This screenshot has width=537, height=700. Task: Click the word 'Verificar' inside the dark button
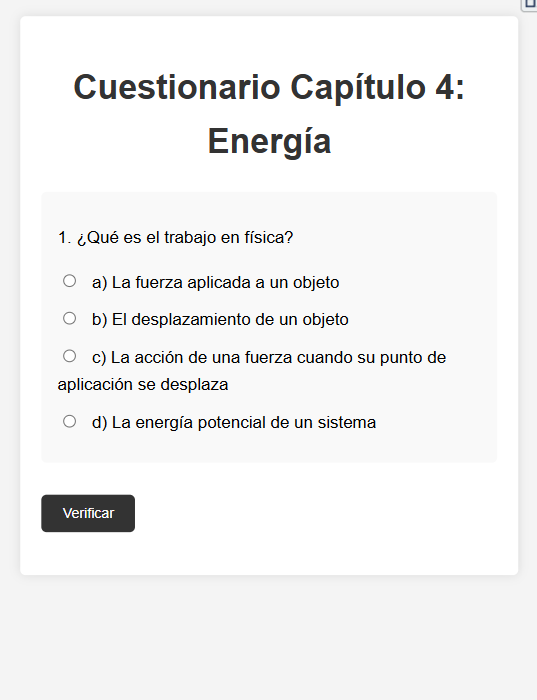tap(88, 513)
